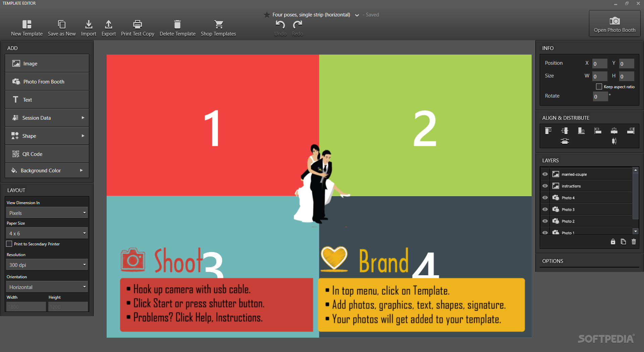Viewport: 644px width, 352px height.
Task: Click the Height field in Layout
Action: [x=68, y=307]
